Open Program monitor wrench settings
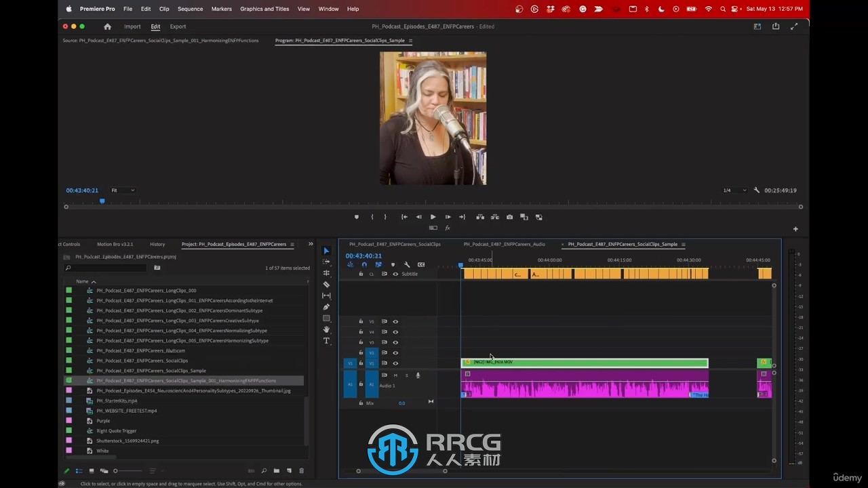This screenshot has width=868, height=488. click(757, 190)
